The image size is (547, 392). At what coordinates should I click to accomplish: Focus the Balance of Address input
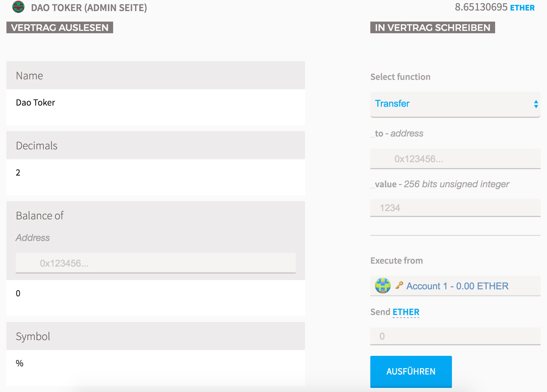click(156, 263)
